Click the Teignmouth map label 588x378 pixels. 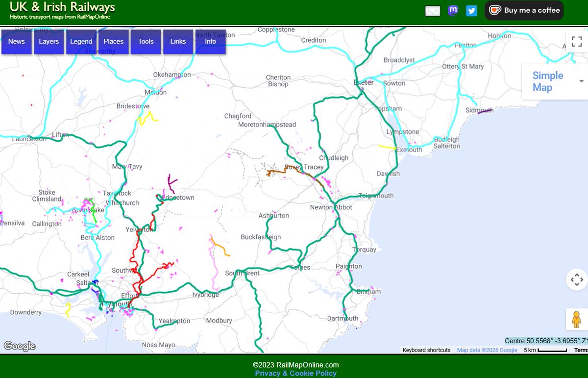point(376,196)
